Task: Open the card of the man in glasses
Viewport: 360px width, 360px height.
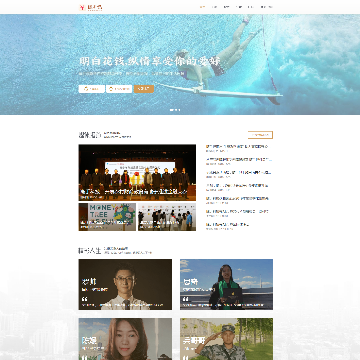Action: 125,285
